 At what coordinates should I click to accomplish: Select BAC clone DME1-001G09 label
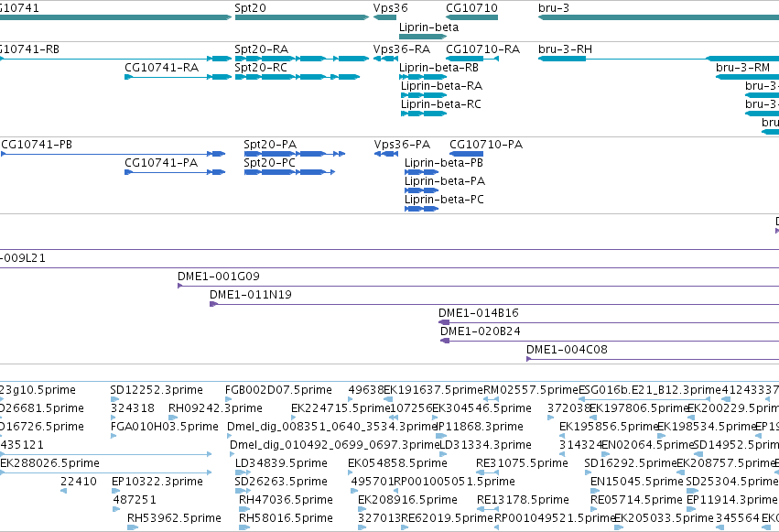coord(219,277)
